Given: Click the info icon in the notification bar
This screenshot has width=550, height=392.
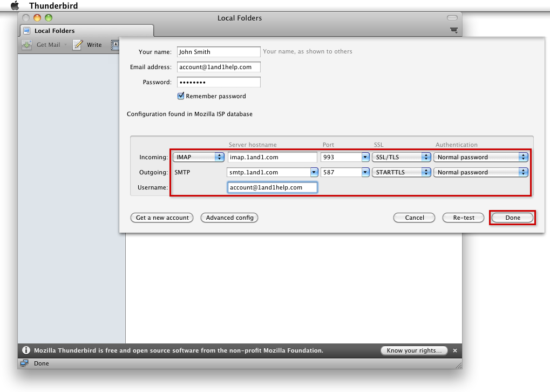Looking at the screenshot, I should [x=26, y=350].
